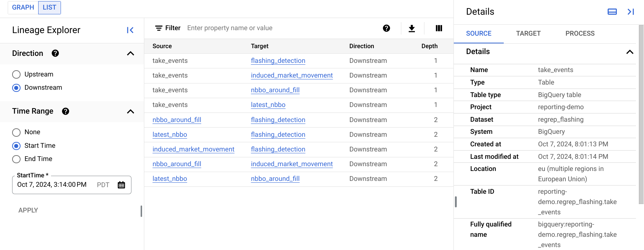Toggle Details panel layout icon
This screenshot has width=644, height=250.
point(612,12)
